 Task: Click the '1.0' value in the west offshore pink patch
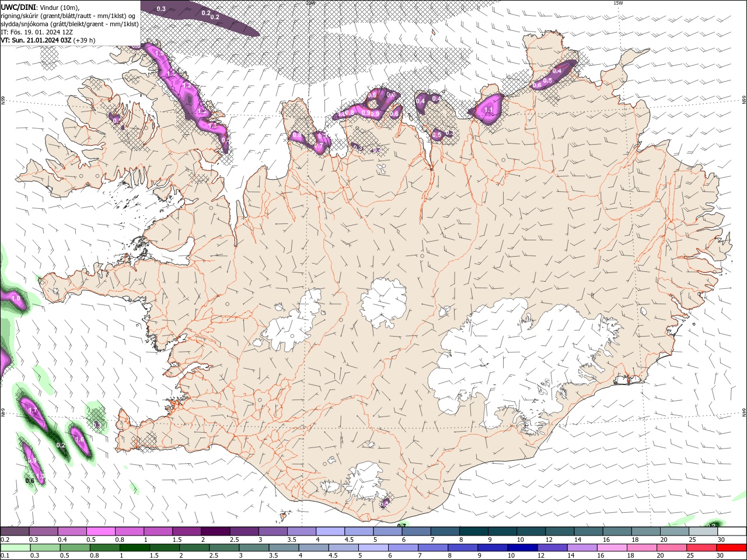click(16, 298)
